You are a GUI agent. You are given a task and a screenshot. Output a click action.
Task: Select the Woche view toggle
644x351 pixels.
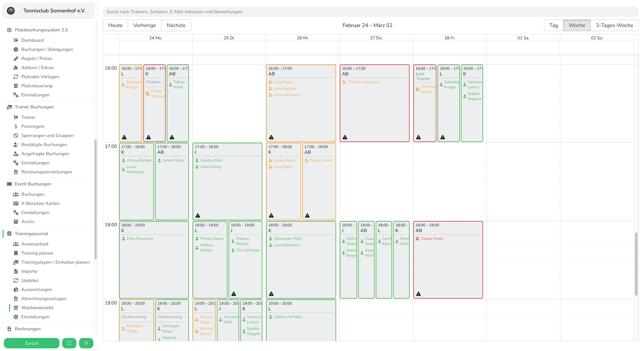click(x=577, y=25)
